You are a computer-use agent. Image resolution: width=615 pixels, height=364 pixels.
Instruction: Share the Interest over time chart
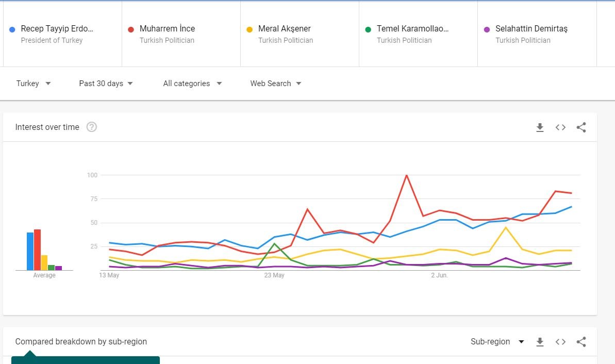pos(581,127)
